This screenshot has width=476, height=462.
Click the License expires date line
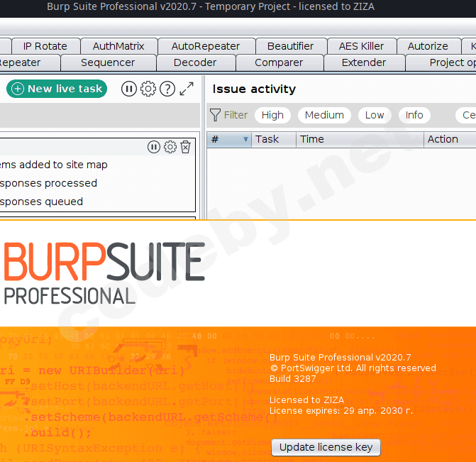tap(341, 411)
